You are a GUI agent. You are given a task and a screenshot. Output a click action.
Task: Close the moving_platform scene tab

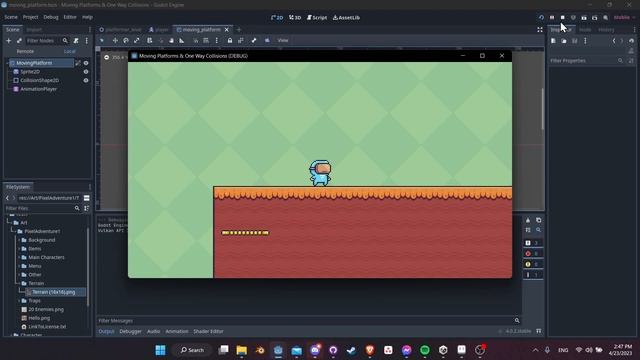point(227,30)
